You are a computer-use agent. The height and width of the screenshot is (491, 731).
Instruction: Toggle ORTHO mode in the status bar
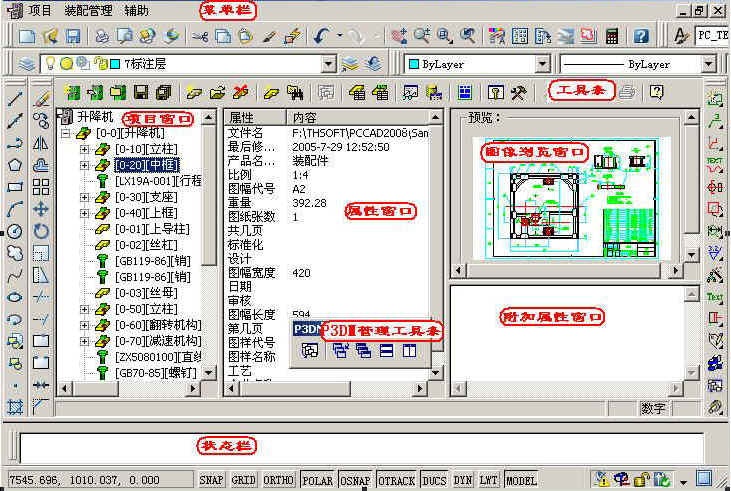tap(278, 480)
